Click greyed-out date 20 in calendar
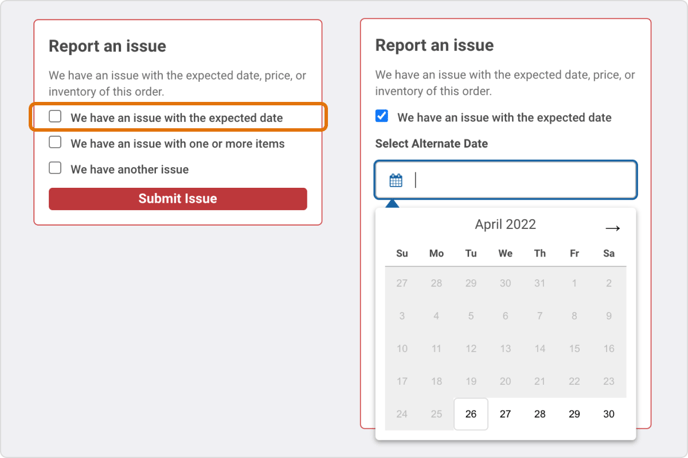 click(505, 381)
